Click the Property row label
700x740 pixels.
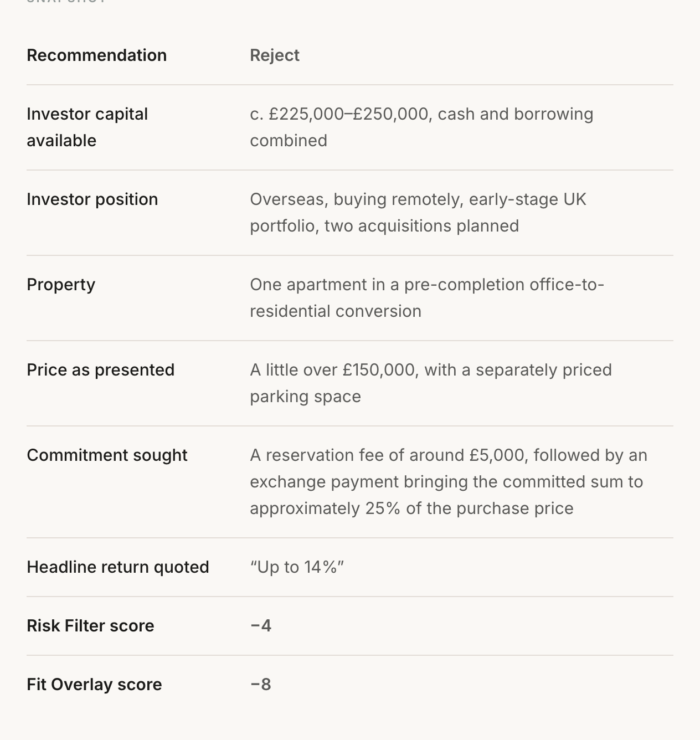point(61,285)
